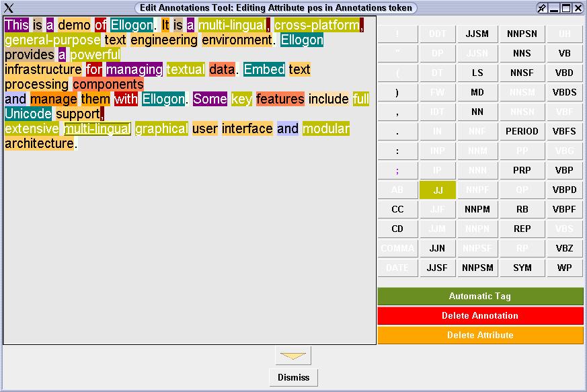Select the colon tag button
The width and height of the screenshot is (587, 392).
[397, 151]
